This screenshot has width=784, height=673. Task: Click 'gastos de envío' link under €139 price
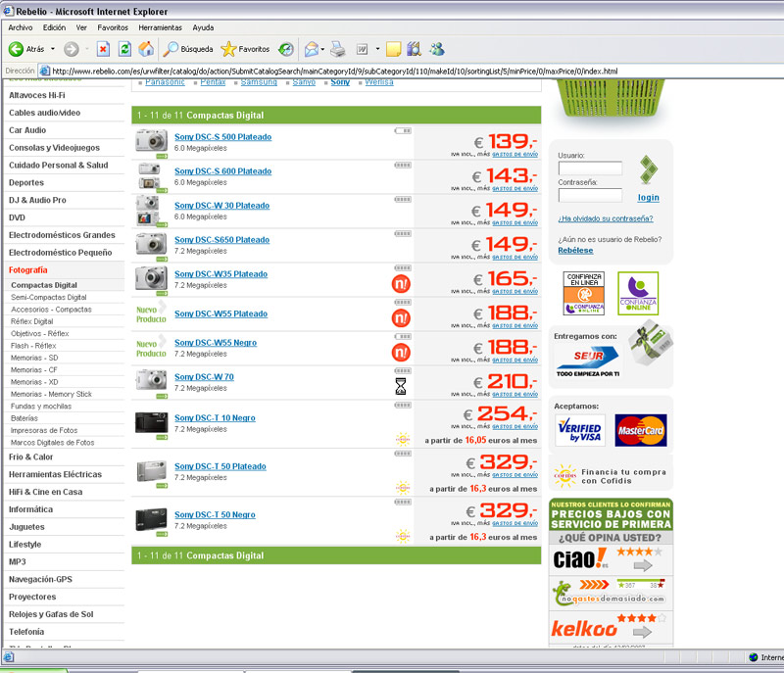tap(515, 155)
